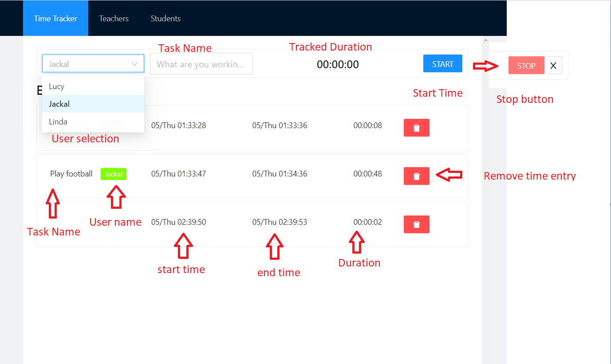Click the Play football task name
The image size is (611, 364).
[71, 173]
